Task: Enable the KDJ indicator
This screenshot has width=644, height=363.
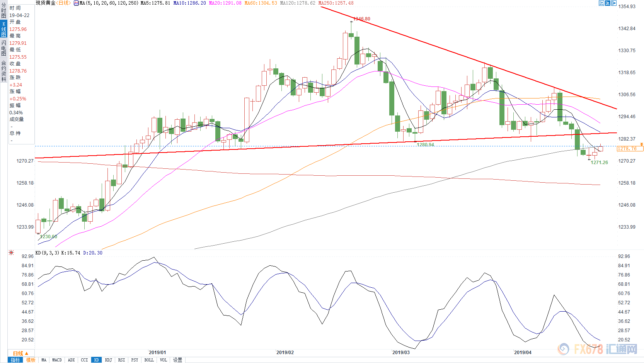Action: tap(109, 360)
